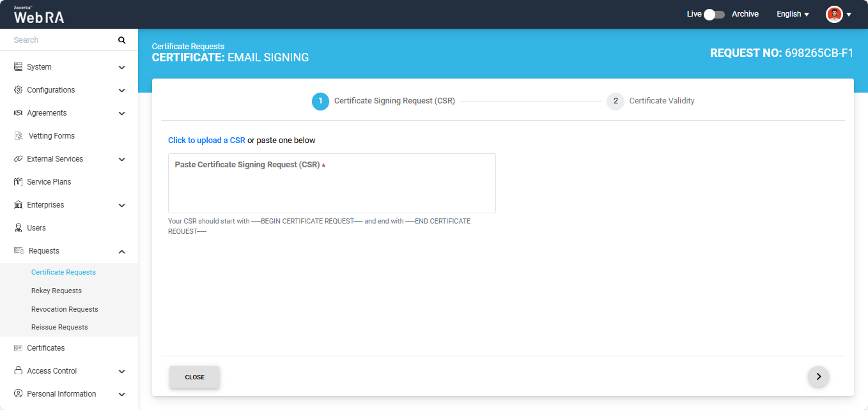The width and height of the screenshot is (868, 410).
Task: Click the 'Click to upload a CSR' link
Action: (206, 140)
